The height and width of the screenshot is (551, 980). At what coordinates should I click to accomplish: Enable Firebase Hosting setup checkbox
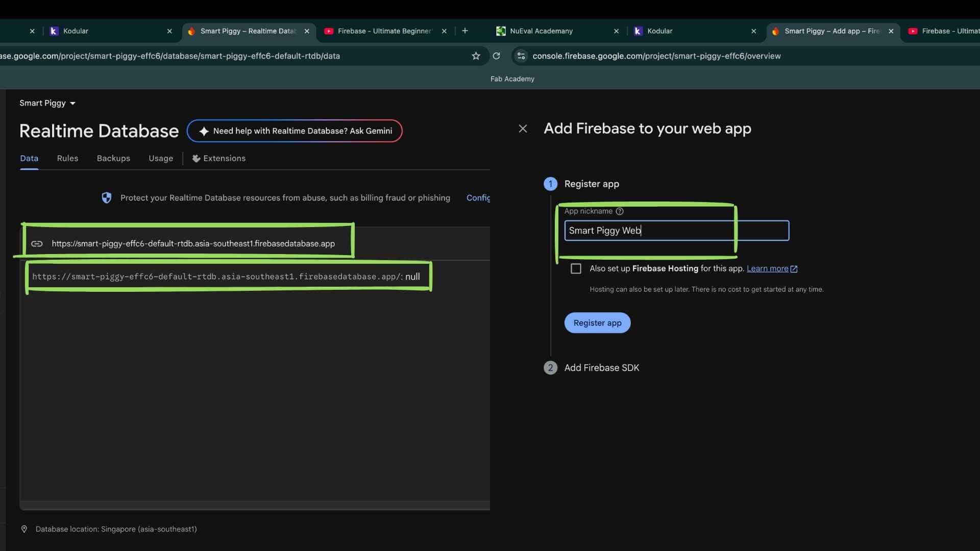(576, 269)
